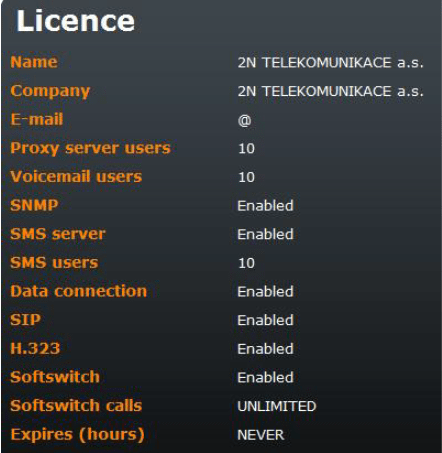Click the Data connection Enabled status
The height and width of the screenshot is (453, 442).
click(x=265, y=292)
